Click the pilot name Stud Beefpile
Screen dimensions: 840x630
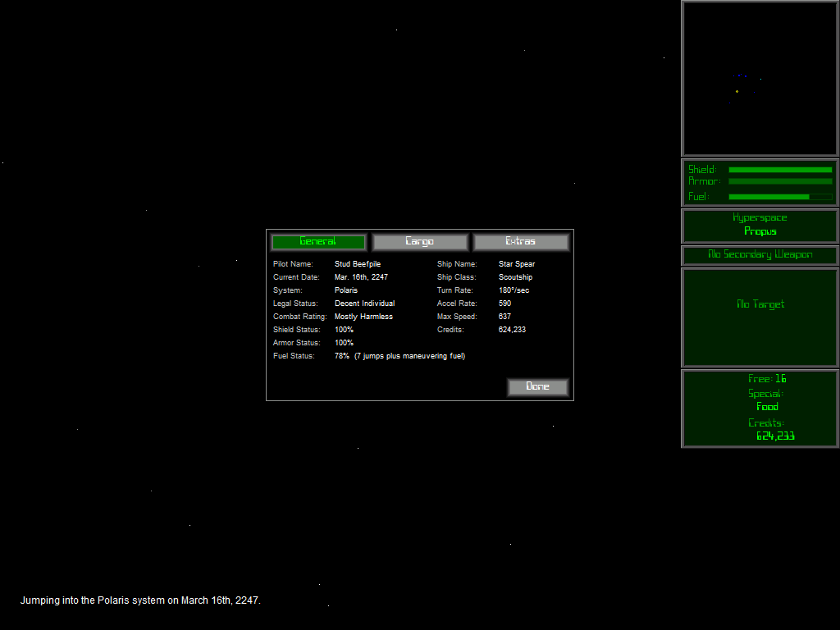point(358,264)
